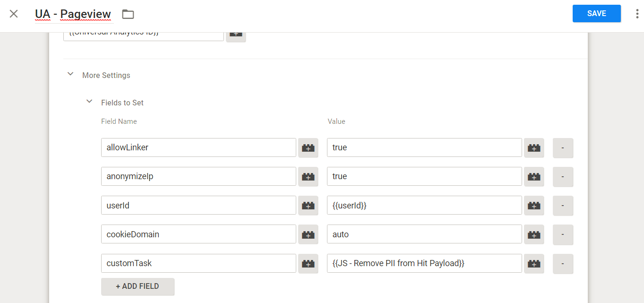Open the three-dot more actions menu

pos(637,14)
